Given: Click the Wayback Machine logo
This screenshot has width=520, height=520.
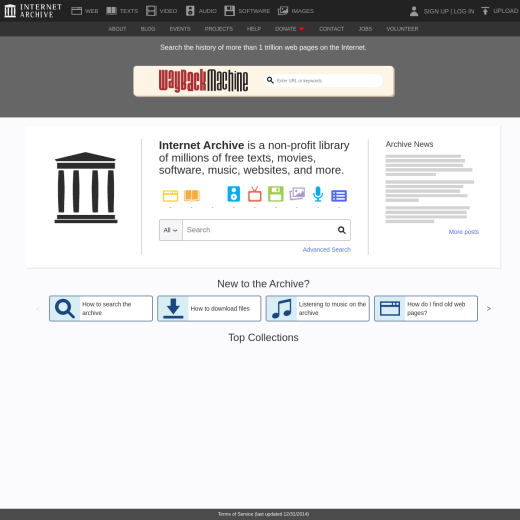Looking at the screenshot, I should click(203, 81).
